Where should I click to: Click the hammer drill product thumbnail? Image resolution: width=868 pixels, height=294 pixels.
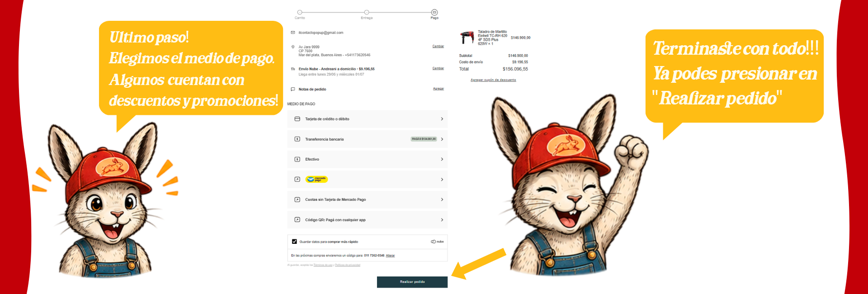tap(467, 38)
